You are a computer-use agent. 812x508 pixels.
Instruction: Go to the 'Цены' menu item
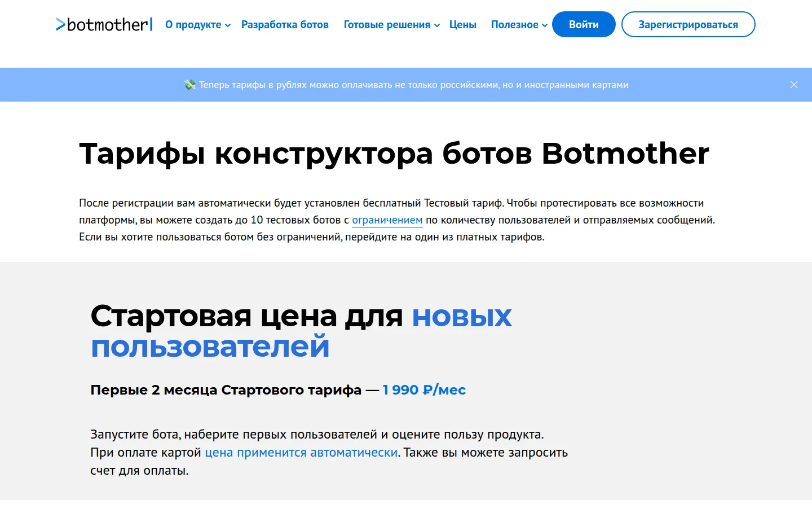click(x=463, y=25)
